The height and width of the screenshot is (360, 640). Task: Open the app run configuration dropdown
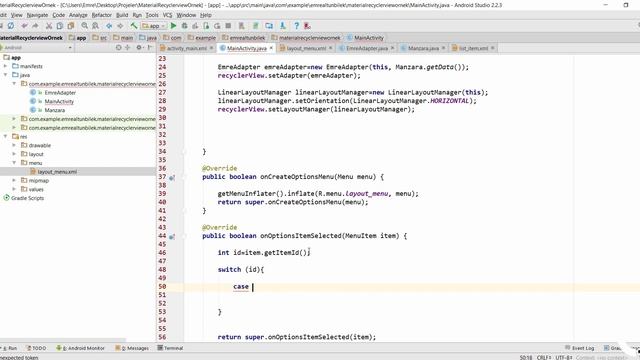coord(153,26)
